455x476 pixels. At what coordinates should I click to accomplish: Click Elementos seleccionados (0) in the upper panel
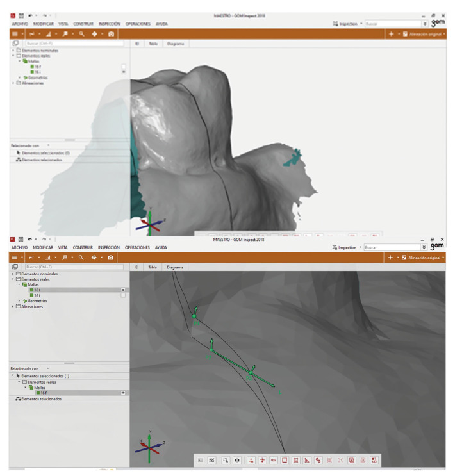(x=45, y=153)
